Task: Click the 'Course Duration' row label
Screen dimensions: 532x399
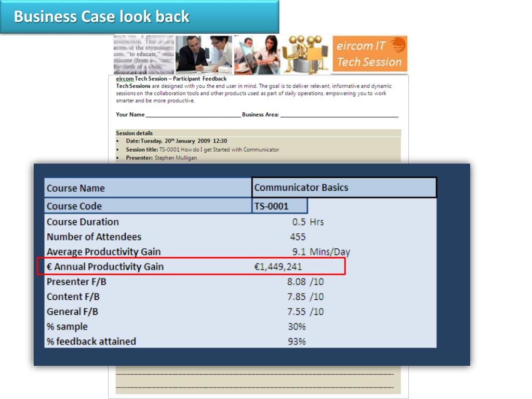Action: (83, 222)
